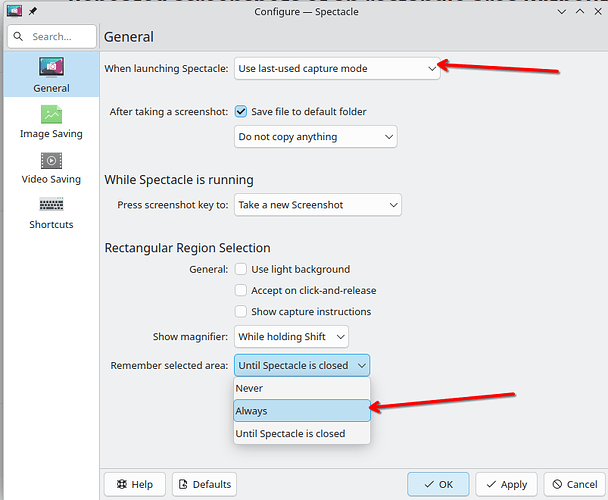The image size is (608, 500).
Task: Open the Image Saving settings page
Action: 51,122
